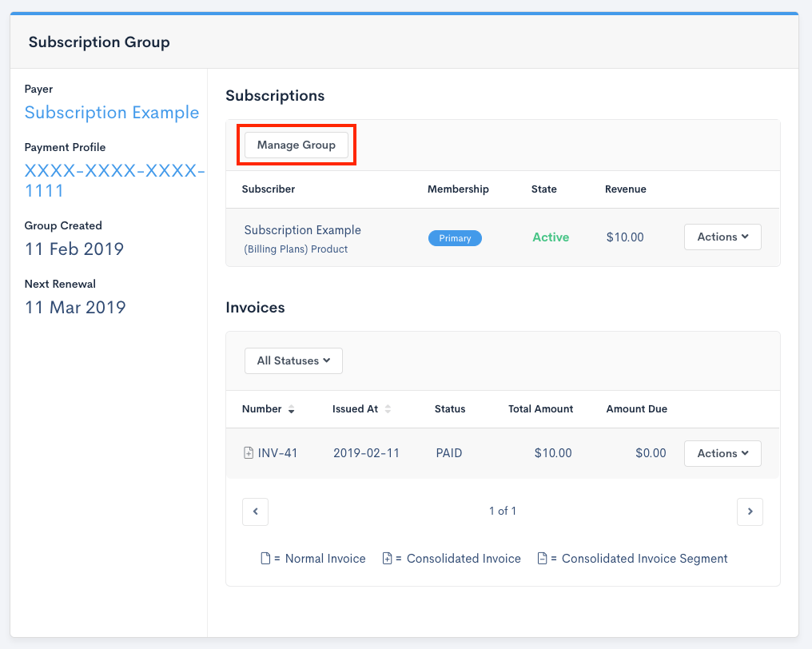The height and width of the screenshot is (649, 812).
Task: Open the All Statuses filter dropdown
Action: 293,360
